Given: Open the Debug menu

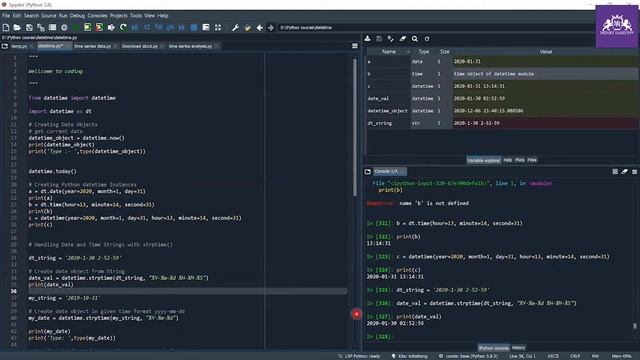Looking at the screenshot, I should coord(77,16).
